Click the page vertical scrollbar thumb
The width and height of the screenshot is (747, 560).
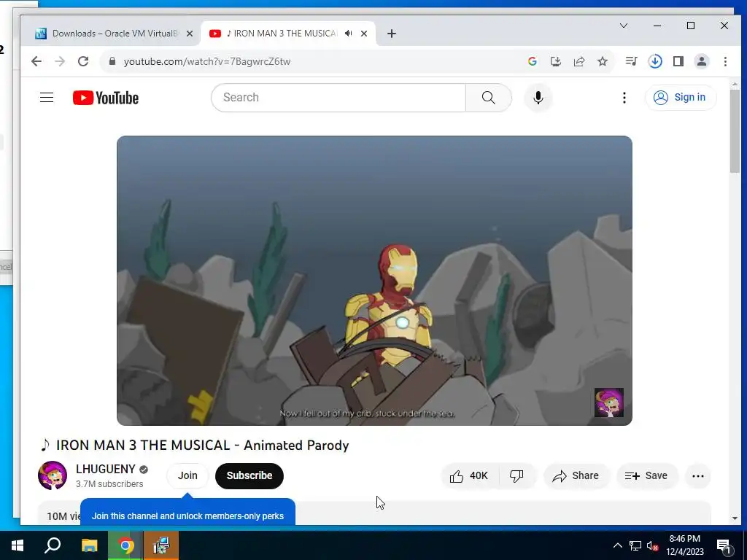[x=735, y=131]
